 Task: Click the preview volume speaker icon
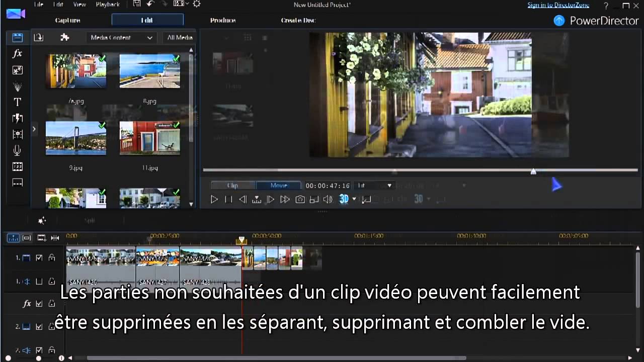coord(328,200)
